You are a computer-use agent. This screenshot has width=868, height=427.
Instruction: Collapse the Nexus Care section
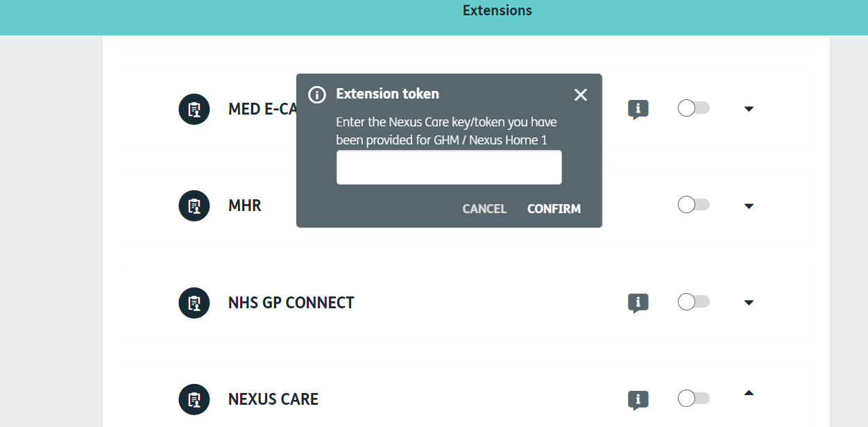tap(749, 393)
